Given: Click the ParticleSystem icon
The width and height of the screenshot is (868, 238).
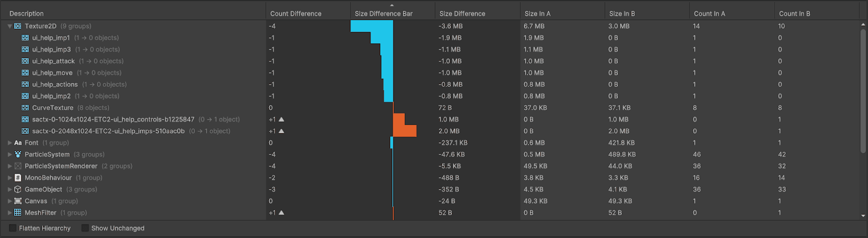Looking at the screenshot, I should 18,154.
